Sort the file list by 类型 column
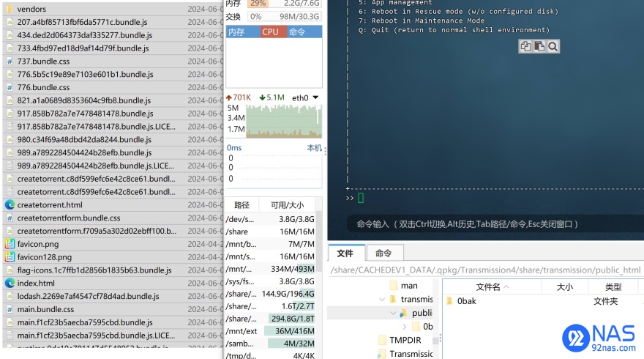The image size is (644, 359). (613, 287)
